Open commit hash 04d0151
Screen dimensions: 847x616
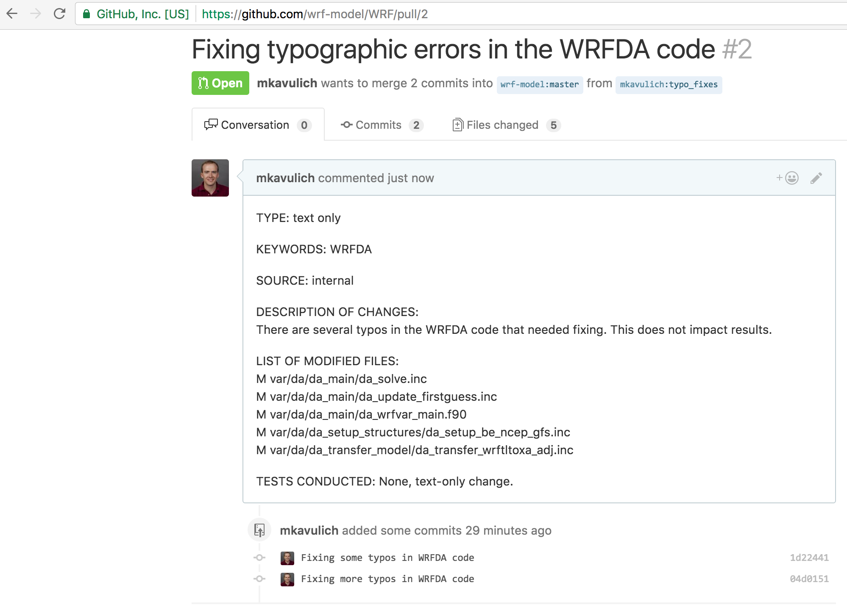[809, 579]
